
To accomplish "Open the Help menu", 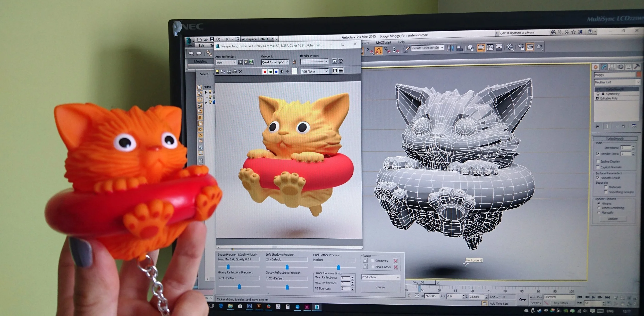I will 401,42.
